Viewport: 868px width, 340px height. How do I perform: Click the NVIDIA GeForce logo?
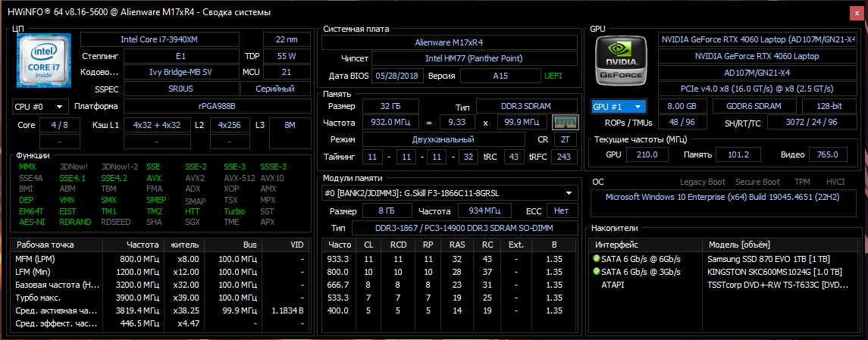621,61
